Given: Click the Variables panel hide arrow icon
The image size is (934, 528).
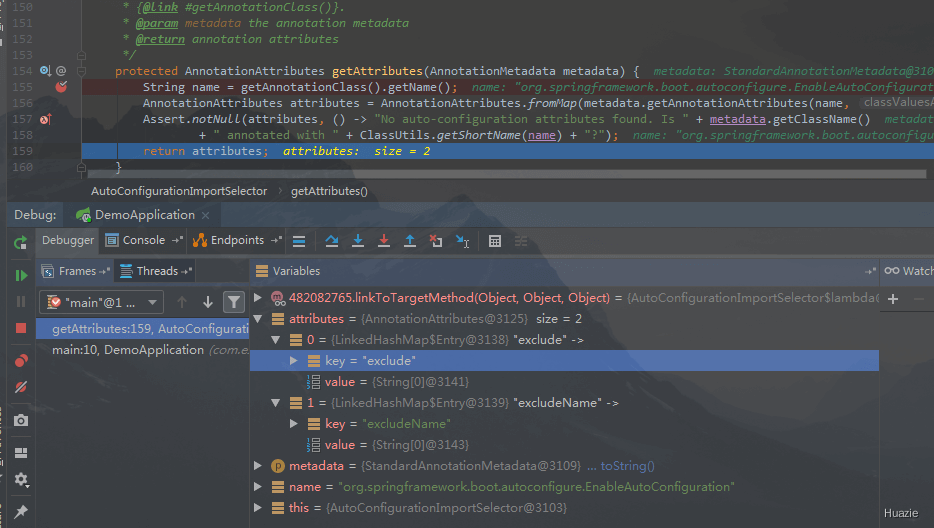Looking at the screenshot, I should 870,271.
